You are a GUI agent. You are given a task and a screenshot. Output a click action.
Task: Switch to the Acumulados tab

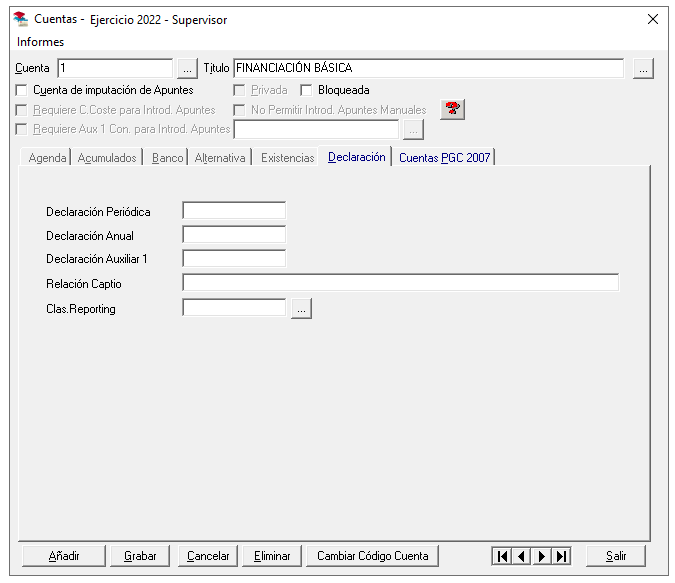(x=107, y=158)
